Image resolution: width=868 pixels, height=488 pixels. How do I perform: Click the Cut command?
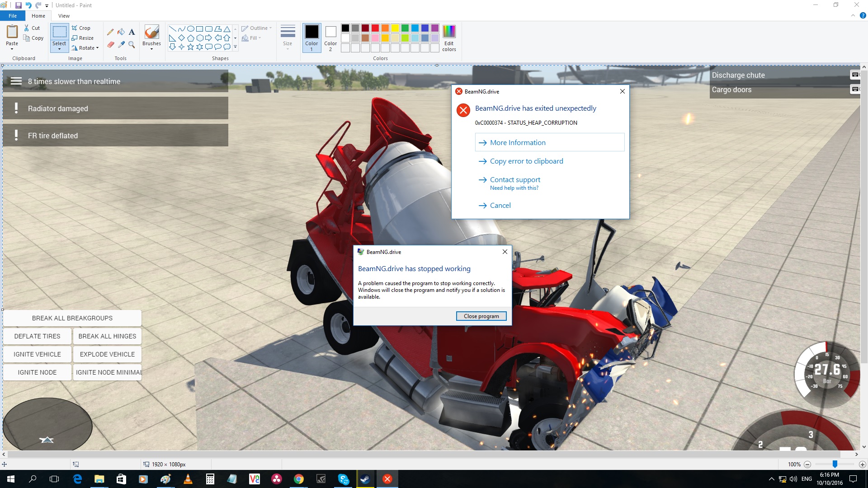[32, 28]
